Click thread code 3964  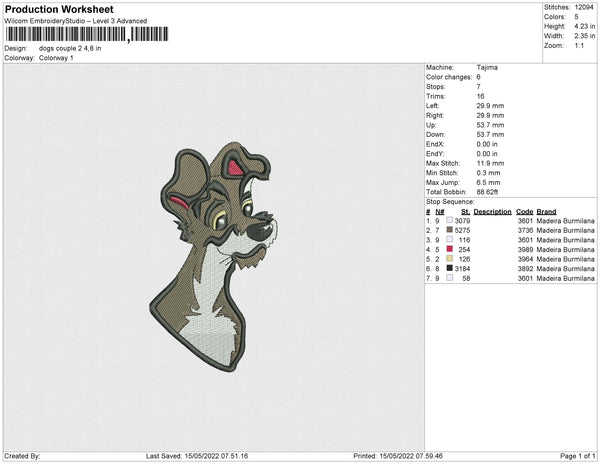[525, 259]
